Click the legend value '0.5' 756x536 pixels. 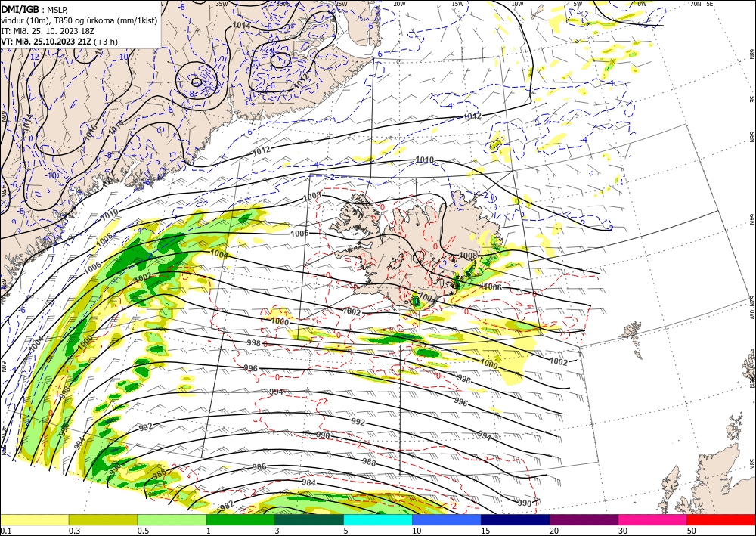(143, 531)
